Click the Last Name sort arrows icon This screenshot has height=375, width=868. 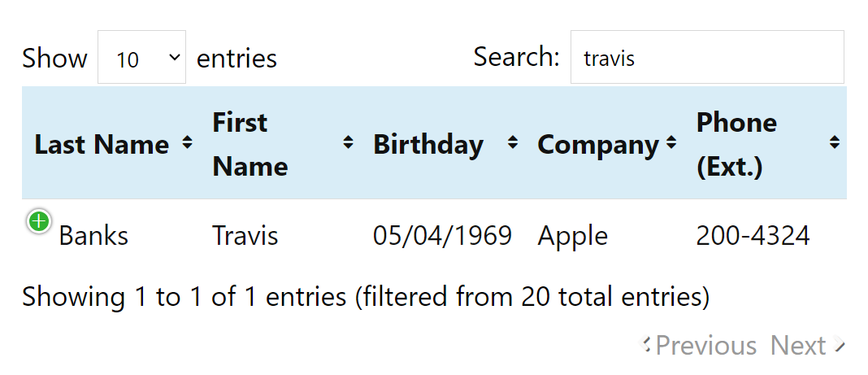(187, 143)
